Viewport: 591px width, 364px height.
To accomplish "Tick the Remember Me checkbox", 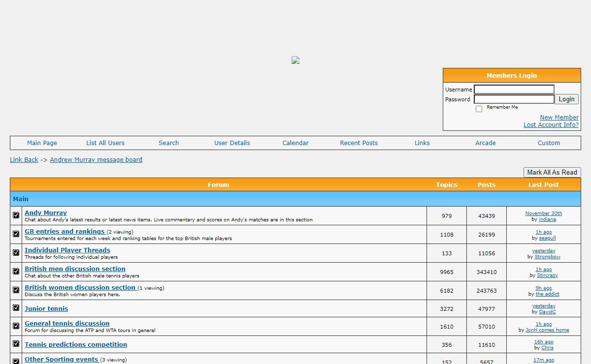I will [479, 109].
